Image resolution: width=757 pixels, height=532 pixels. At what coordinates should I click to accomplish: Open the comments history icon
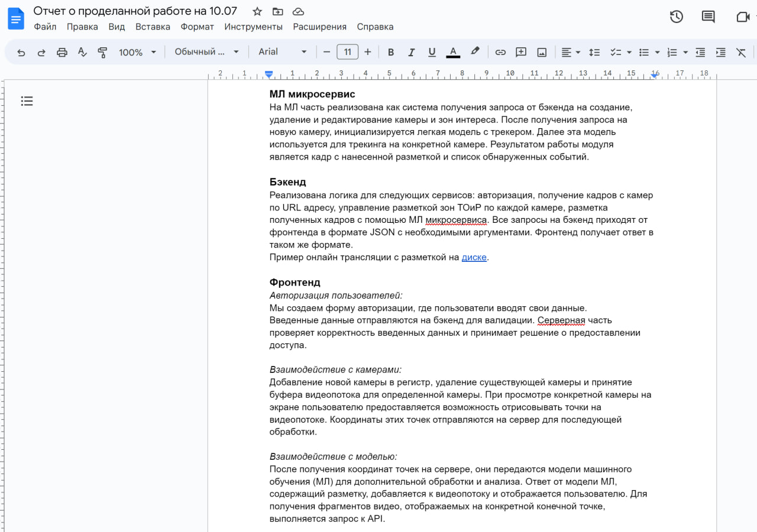point(708,17)
